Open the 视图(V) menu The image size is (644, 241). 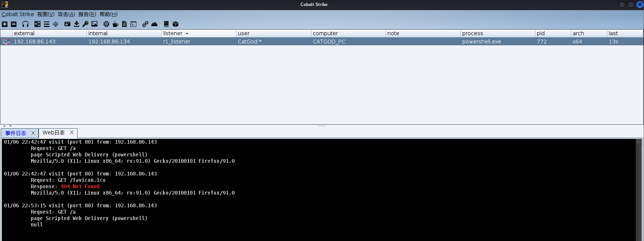tap(46, 14)
